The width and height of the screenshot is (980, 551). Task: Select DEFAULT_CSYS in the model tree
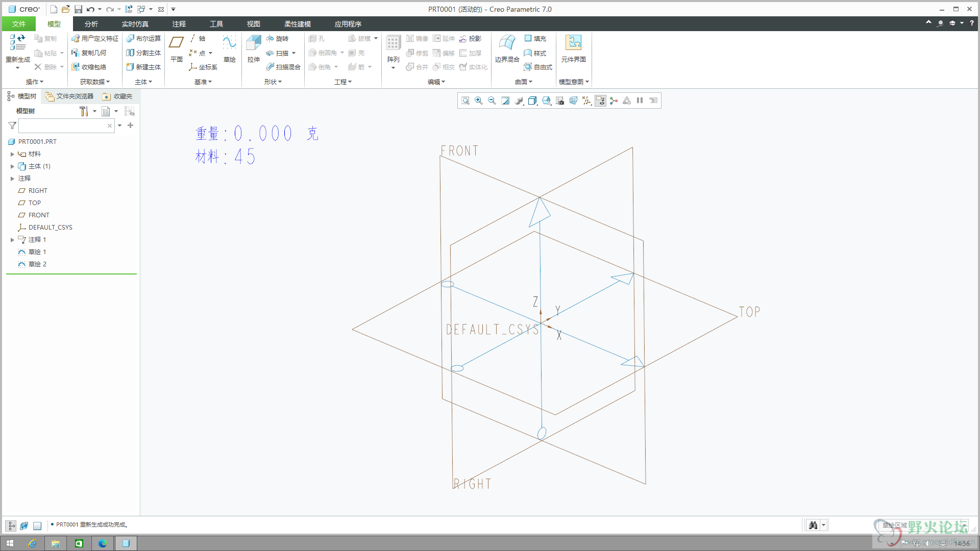[45, 228]
